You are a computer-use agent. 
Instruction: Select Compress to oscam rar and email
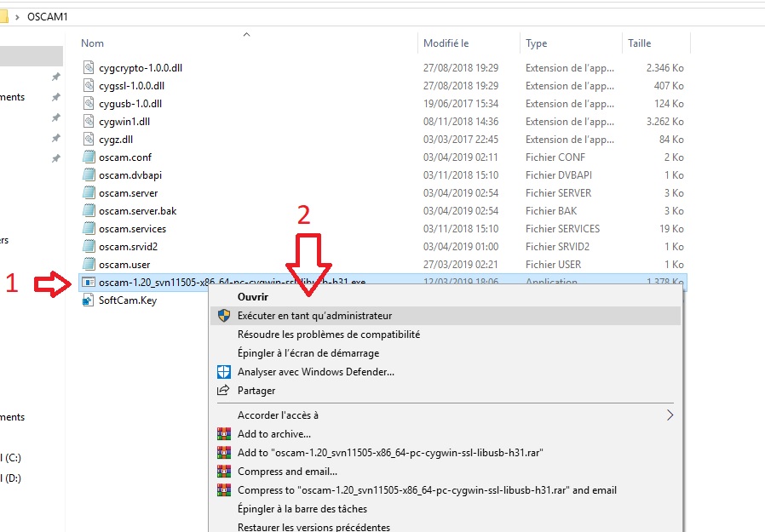point(427,489)
